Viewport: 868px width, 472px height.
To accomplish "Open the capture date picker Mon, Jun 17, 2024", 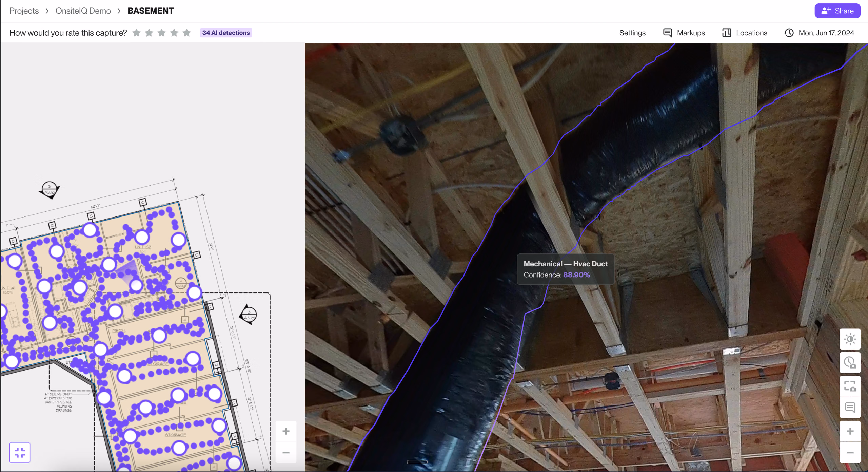I will (x=819, y=33).
